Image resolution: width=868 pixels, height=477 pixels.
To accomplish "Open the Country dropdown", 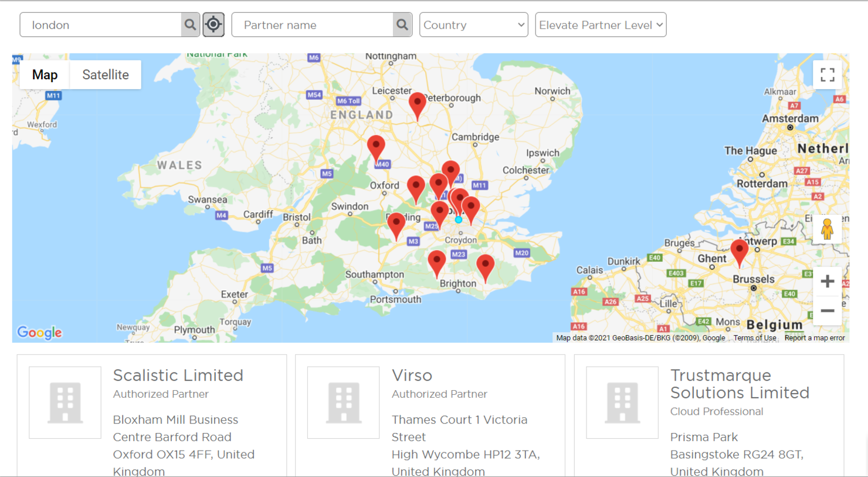I will (473, 25).
